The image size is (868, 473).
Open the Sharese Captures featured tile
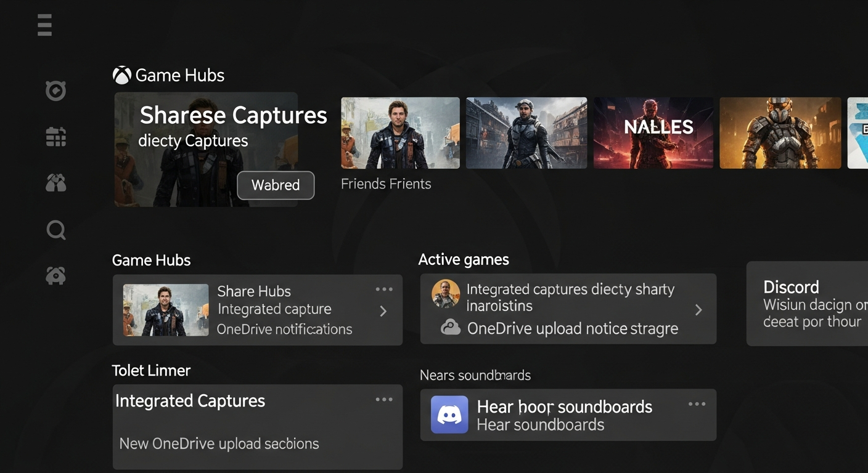coord(206,149)
